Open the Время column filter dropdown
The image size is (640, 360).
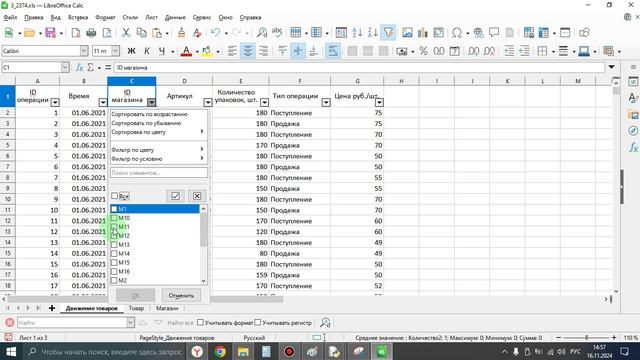click(103, 102)
